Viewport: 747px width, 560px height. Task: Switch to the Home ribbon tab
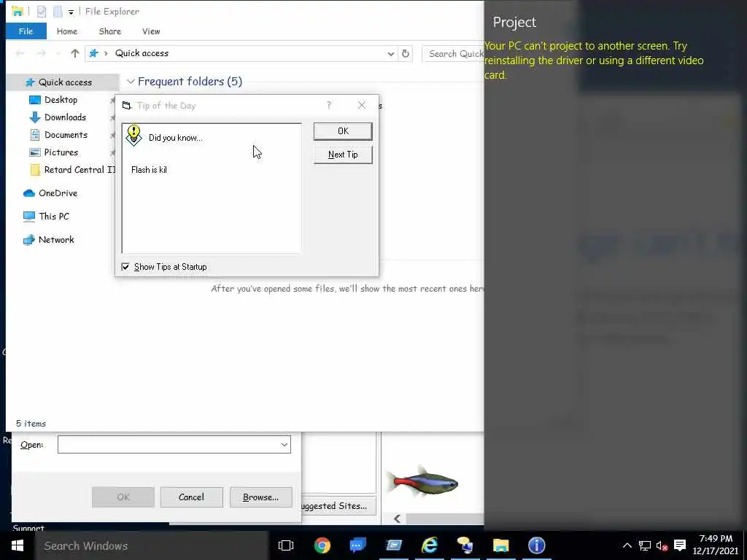[67, 31]
